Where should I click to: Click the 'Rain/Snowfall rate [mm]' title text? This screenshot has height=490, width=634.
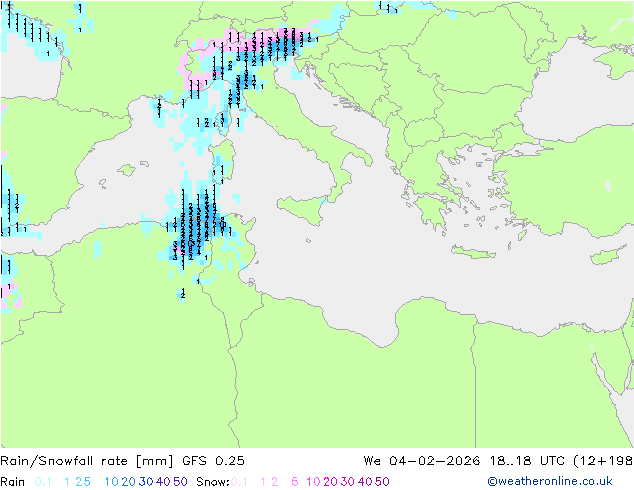(x=87, y=461)
